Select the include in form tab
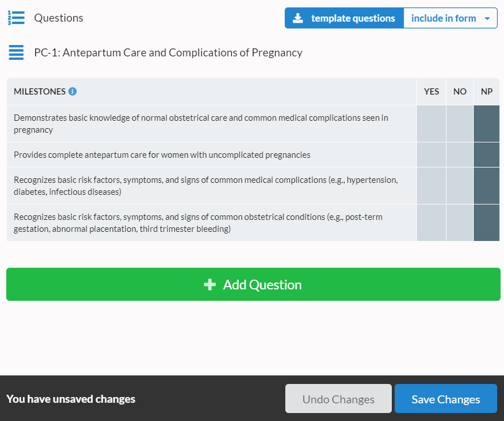The width and height of the screenshot is (504, 421). [x=444, y=18]
